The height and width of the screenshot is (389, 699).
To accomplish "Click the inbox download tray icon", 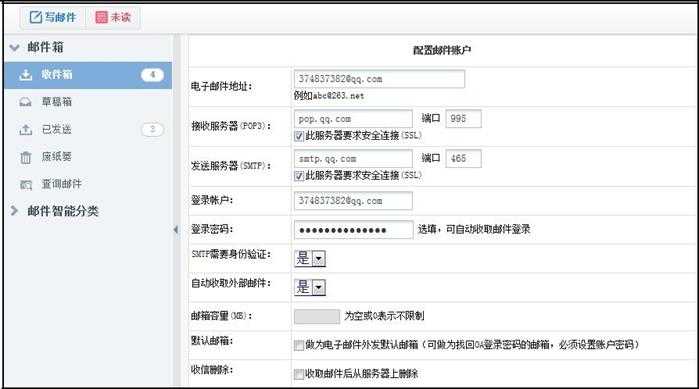I will [26, 75].
